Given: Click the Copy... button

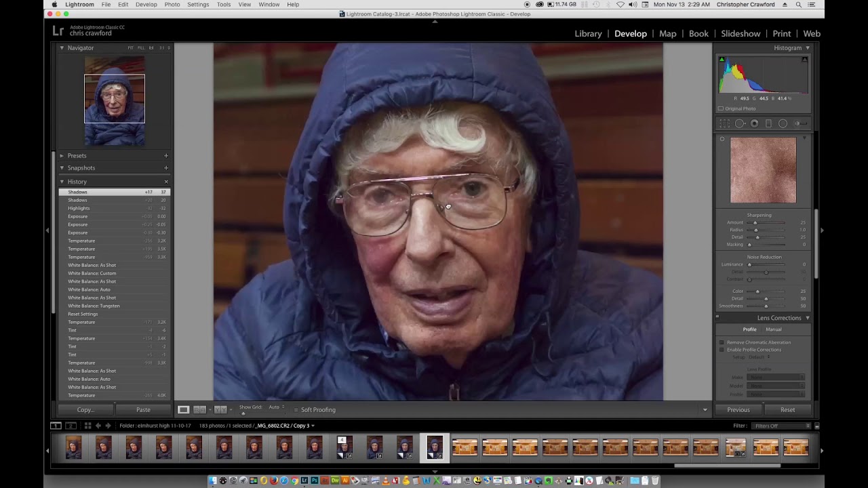Looking at the screenshot, I should click(85, 409).
